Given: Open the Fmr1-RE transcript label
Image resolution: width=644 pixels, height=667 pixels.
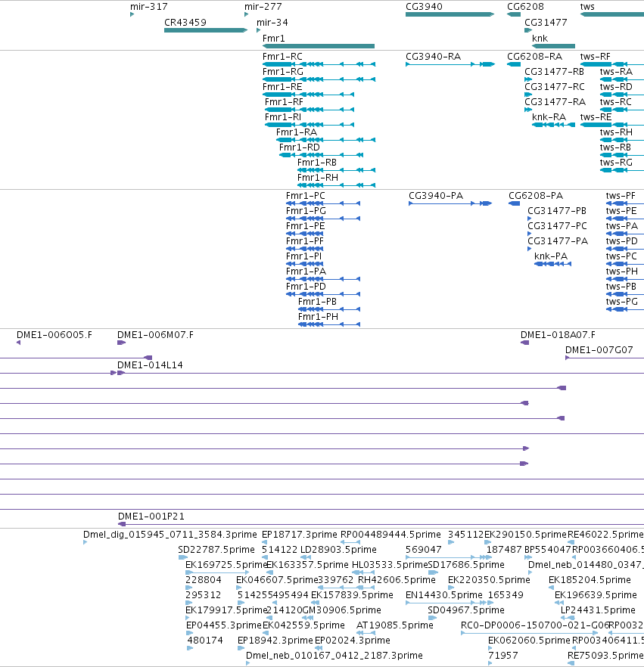Looking at the screenshot, I should [282, 87].
